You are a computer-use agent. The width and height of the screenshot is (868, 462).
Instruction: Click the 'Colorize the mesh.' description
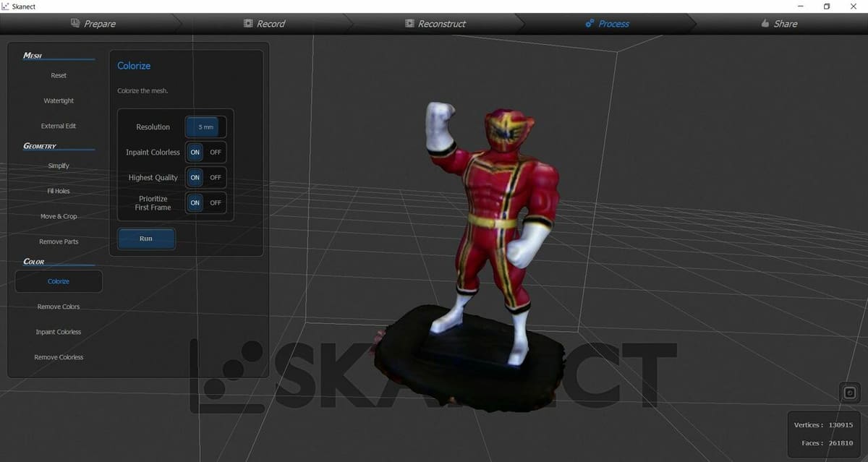pos(142,91)
